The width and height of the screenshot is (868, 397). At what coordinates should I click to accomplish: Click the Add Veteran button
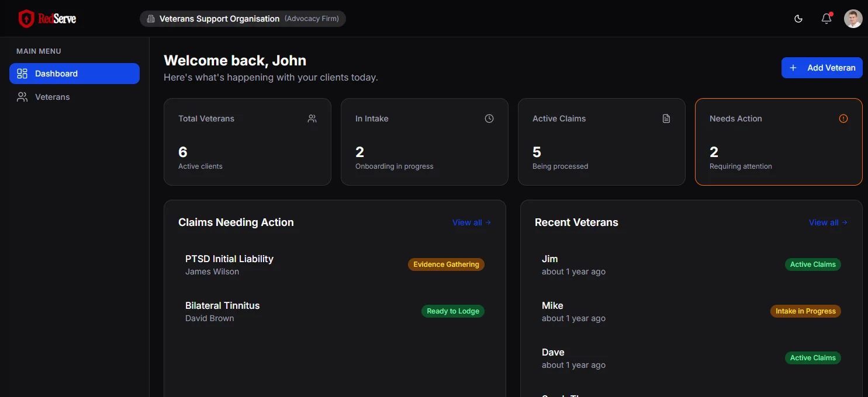[x=822, y=68]
